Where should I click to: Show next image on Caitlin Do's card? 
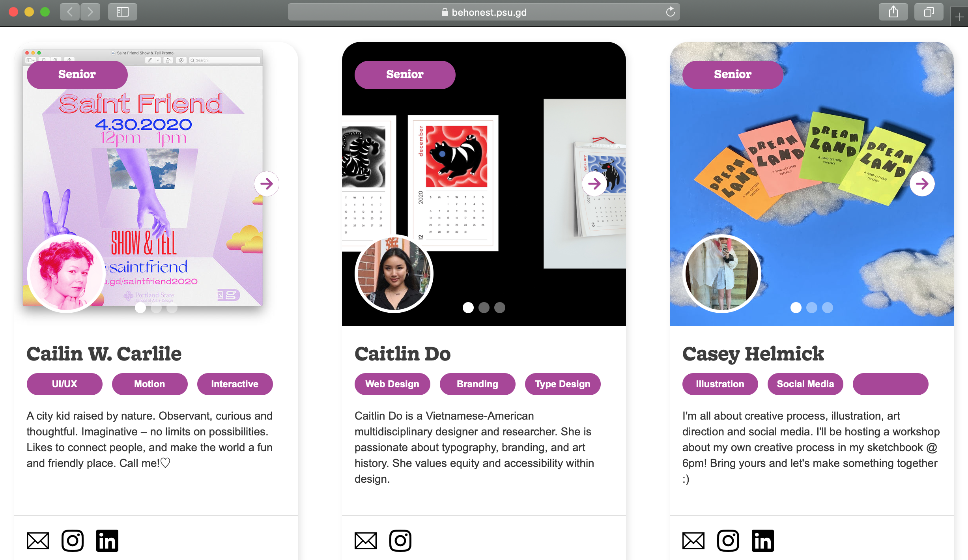[594, 184]
